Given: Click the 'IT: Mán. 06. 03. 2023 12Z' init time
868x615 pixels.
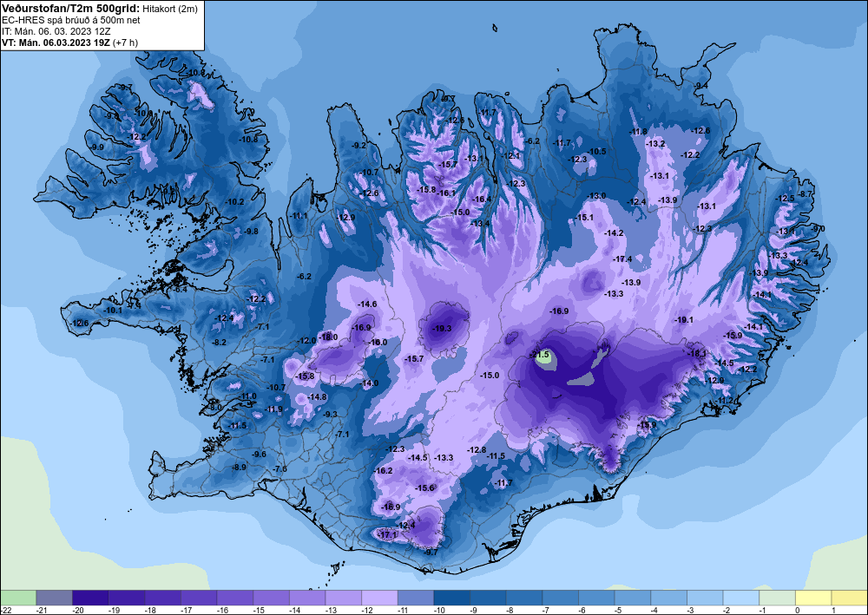Looking at the screenshot, I should 56,31.
